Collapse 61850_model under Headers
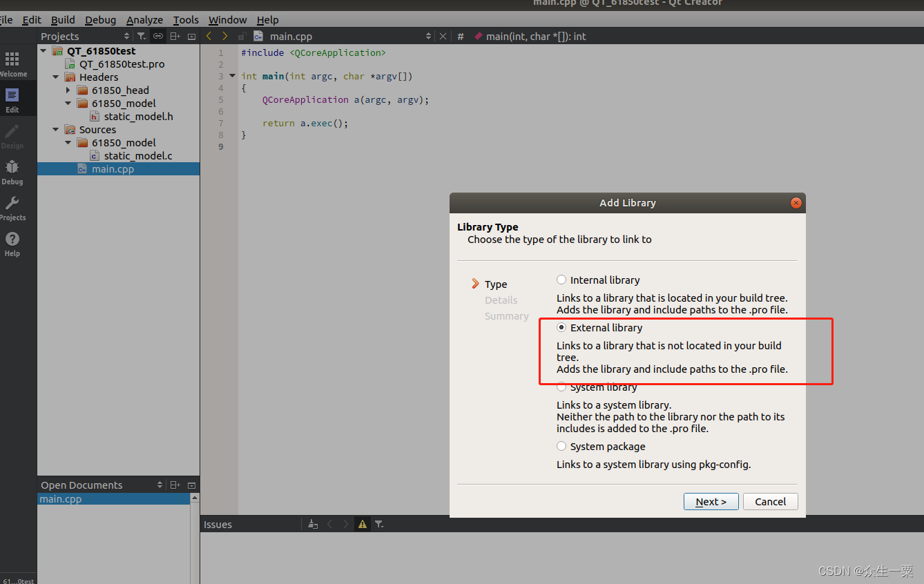924x584 pixels. [x=68, y=103]
